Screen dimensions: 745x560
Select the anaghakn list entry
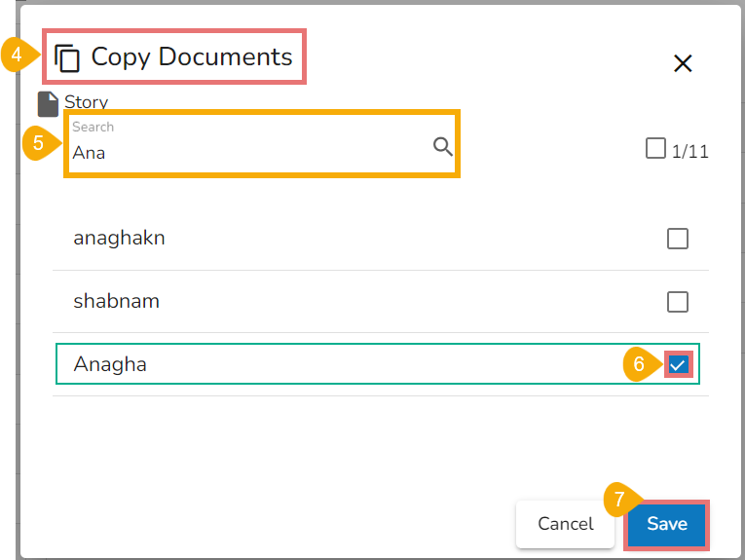[119, 238]
